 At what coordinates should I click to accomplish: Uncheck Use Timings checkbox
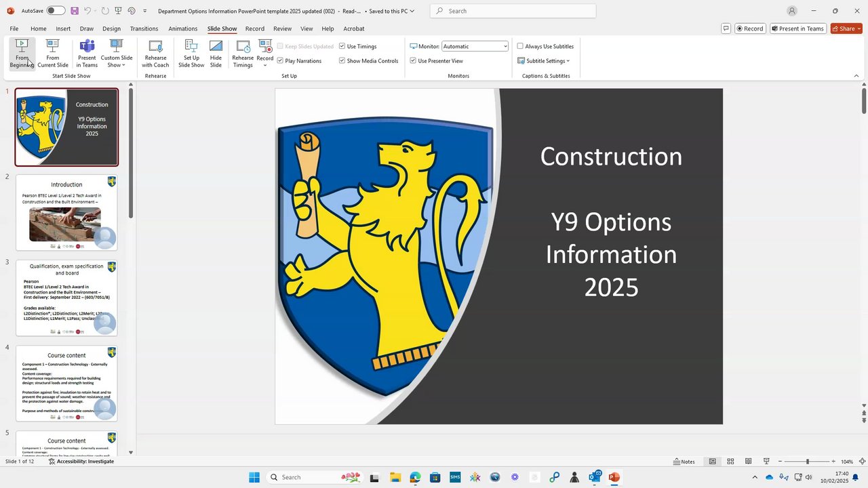pyautogui.click(x=342, y=46)
